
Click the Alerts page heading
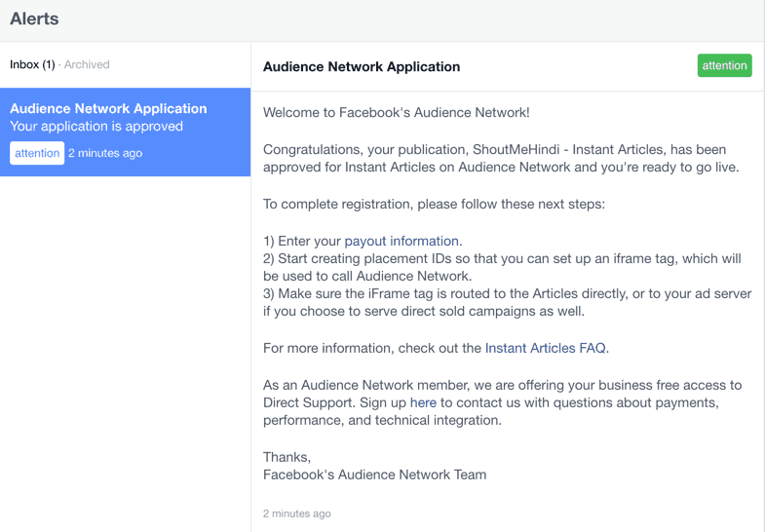(x=34, y=19)
